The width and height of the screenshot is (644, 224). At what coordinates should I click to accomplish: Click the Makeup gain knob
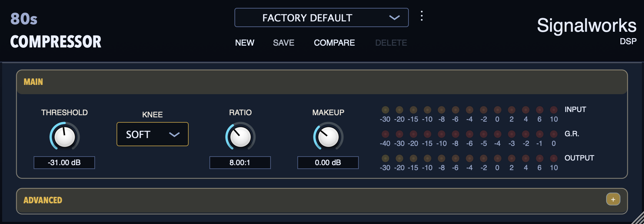pos(328,137)
